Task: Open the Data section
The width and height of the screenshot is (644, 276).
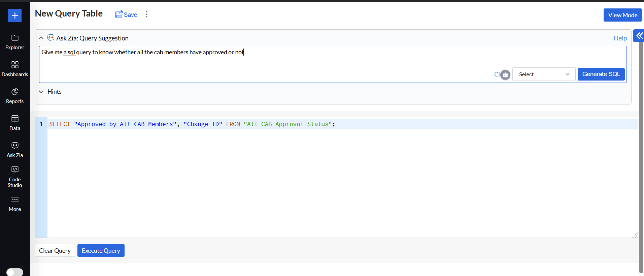Action: 15,123
